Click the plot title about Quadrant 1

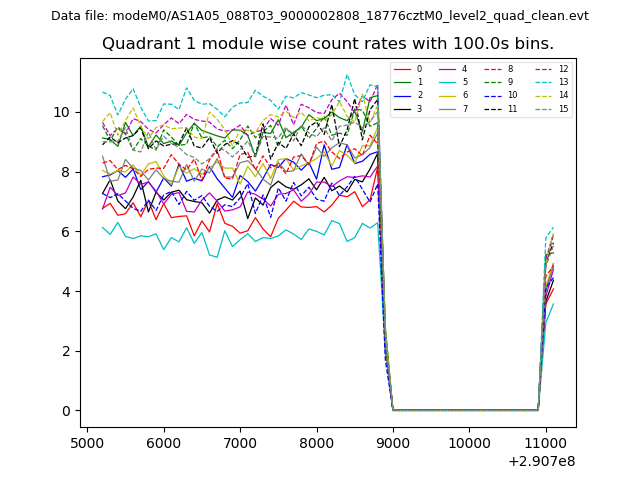tap(327, 44)
